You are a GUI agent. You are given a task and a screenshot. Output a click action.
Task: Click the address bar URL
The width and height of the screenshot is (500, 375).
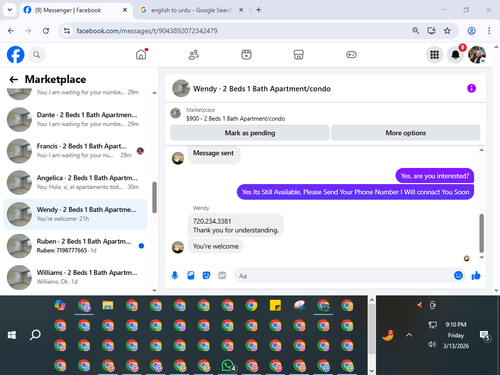point(147,31)
